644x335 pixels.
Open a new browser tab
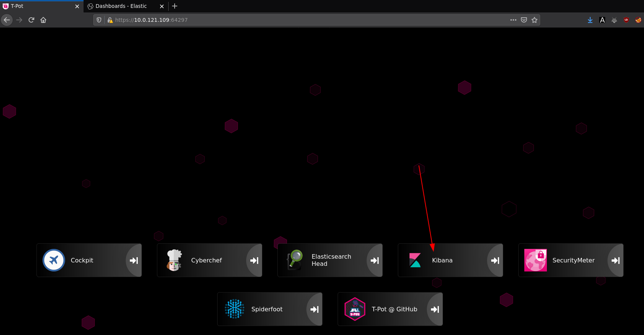click(x=175, y=6)
